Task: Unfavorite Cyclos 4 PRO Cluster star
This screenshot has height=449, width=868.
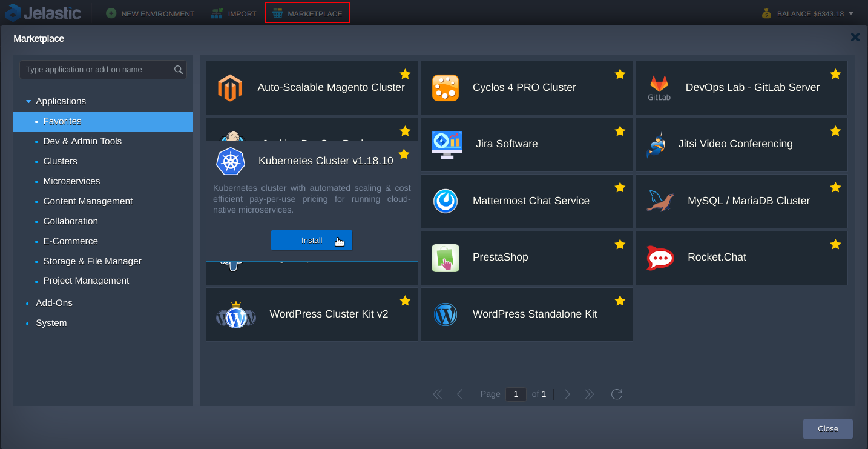Action: pyautogui.click(x=620, y=74)
